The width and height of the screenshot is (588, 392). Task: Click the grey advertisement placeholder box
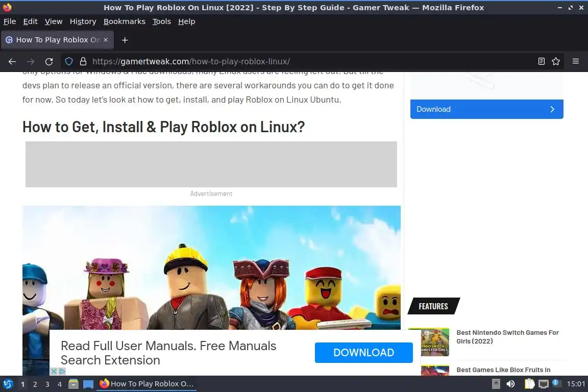pos(211,164)
